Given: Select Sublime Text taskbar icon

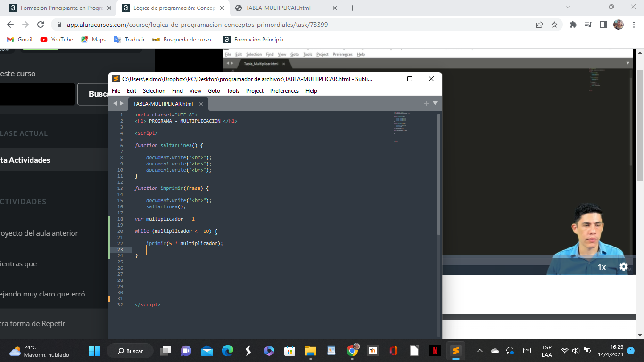Looking at the screenshot, I should (x=455, y=351).
